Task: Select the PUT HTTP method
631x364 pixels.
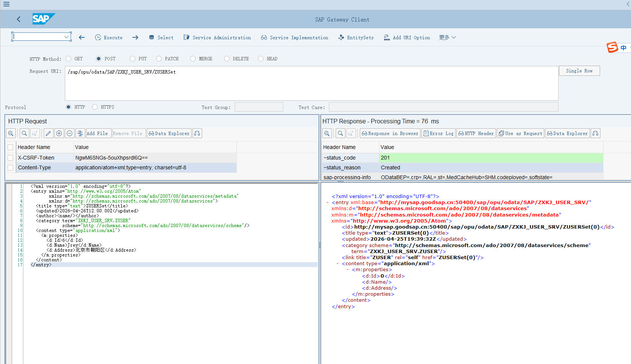Action: [132, 58]
